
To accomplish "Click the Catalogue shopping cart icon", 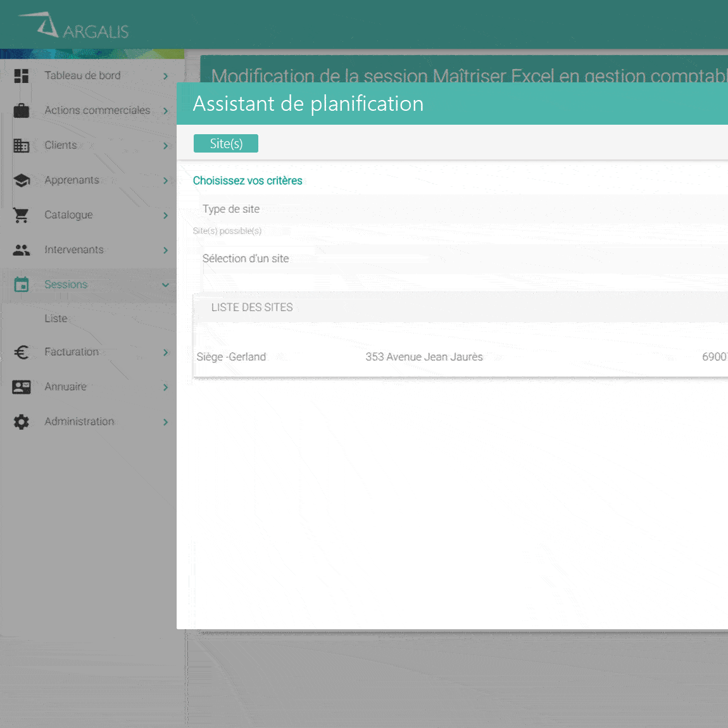I will click(22, 215).
